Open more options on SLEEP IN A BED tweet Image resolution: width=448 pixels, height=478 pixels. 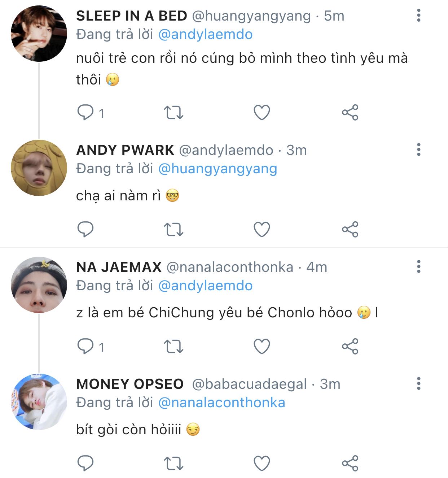point(418,16)
